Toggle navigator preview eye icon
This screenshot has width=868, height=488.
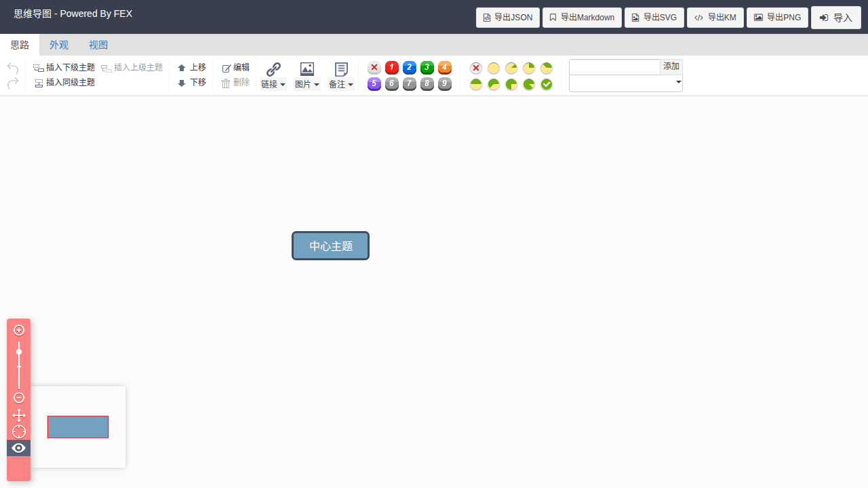19,448
